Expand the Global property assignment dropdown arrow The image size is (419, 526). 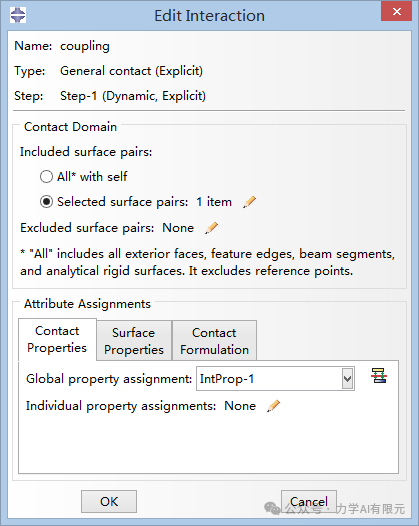pos(348,379)
